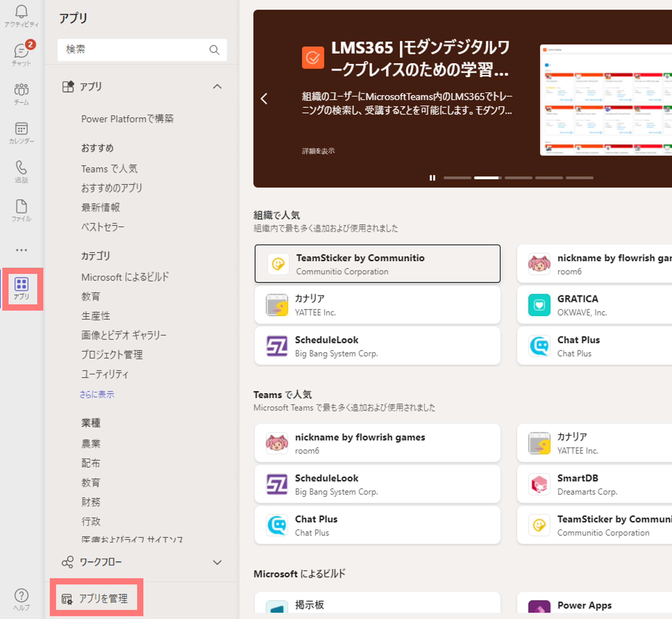
Task: Open SmartDB app card
Action: coord(595,484)
